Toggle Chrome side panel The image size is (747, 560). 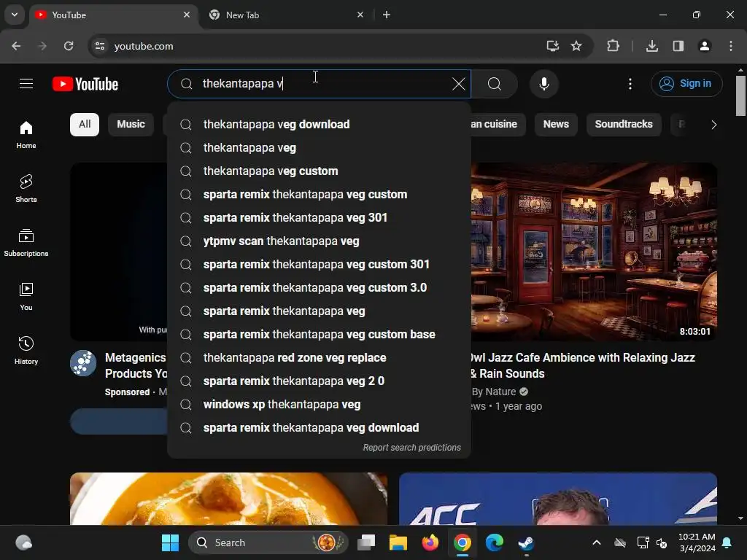tap(678, 46)
